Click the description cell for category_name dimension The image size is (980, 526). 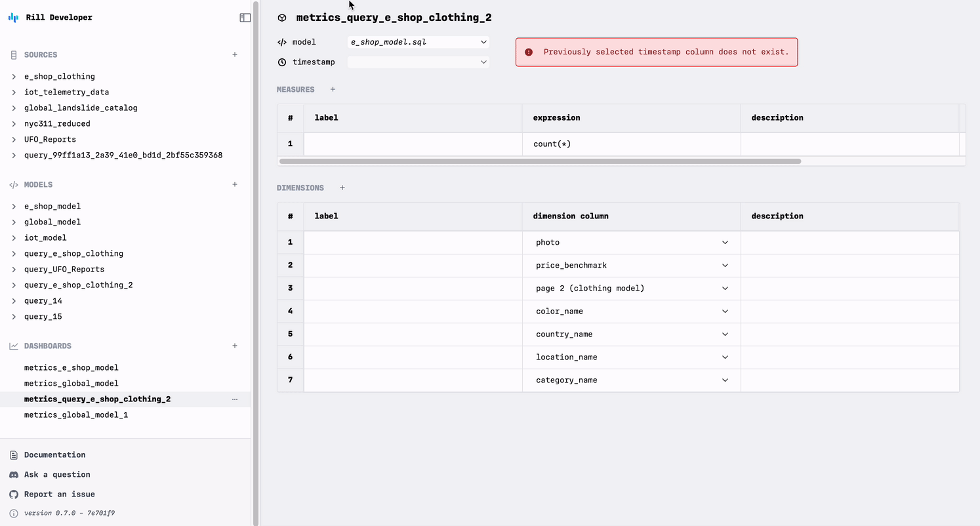[850, 380]
